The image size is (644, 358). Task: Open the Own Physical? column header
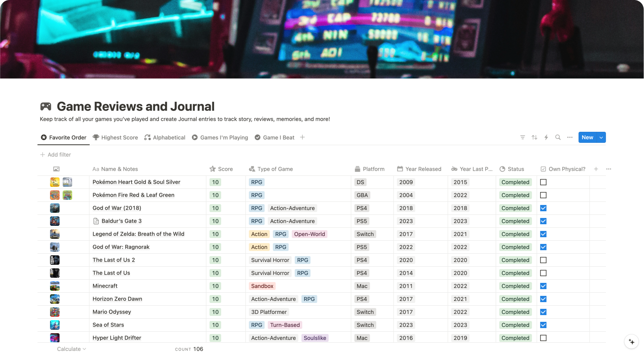point(563,169)
